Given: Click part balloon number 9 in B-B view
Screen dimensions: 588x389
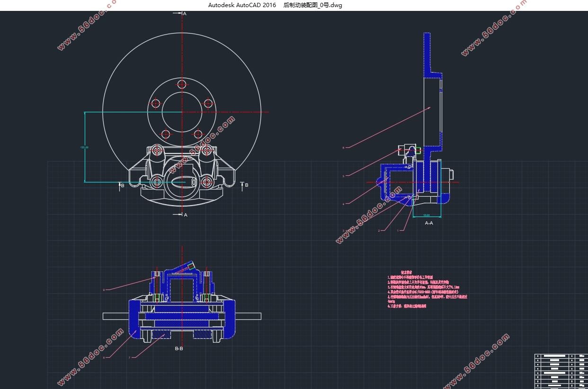Looking at the screenshot, I should pos(103,289).
